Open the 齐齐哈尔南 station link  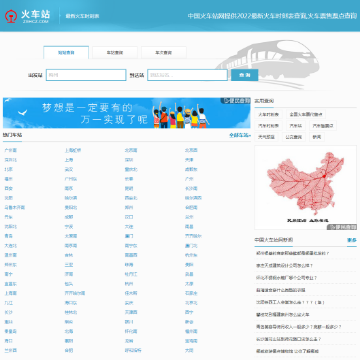point(75,293)
